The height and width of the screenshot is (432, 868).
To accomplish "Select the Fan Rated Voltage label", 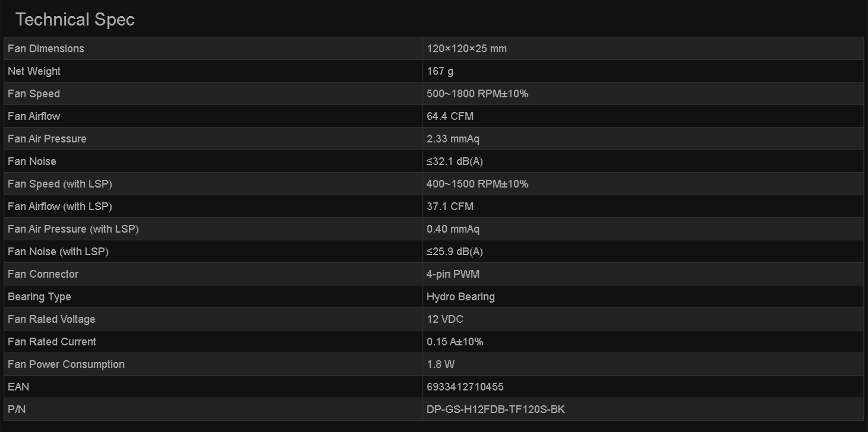I will pos(52,319).
